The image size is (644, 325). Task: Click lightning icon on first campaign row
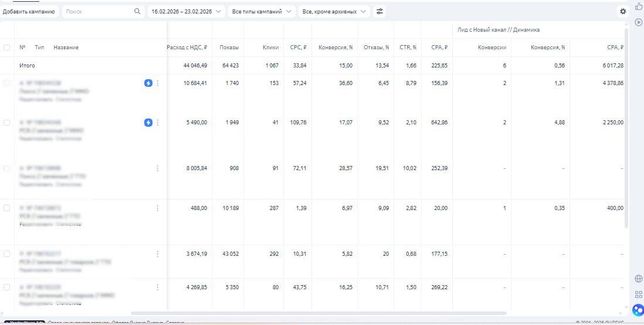pyautogui.click(x=148, y=83)
